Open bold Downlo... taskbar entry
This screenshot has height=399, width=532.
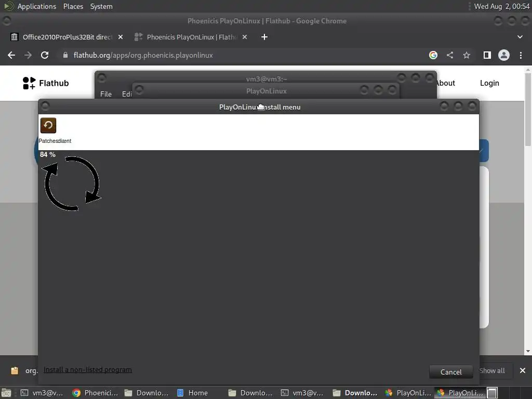355,393
